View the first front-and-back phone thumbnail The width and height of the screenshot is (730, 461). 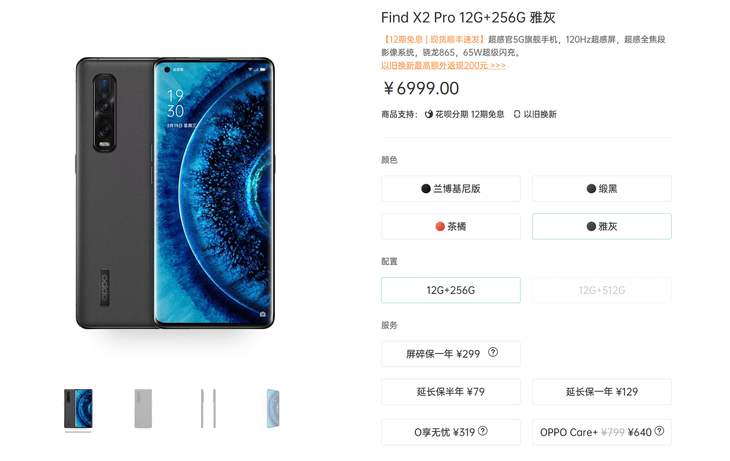pyautogui.click(x=78, y=408)
